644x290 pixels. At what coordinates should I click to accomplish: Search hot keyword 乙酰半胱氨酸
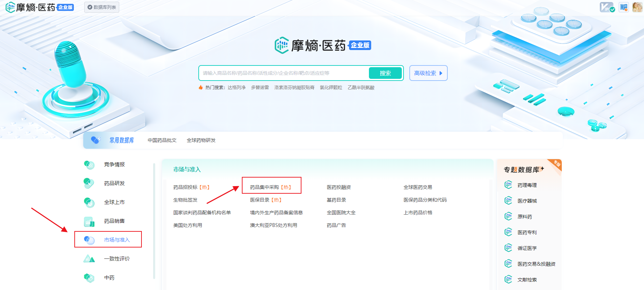[x=361, y=87]
